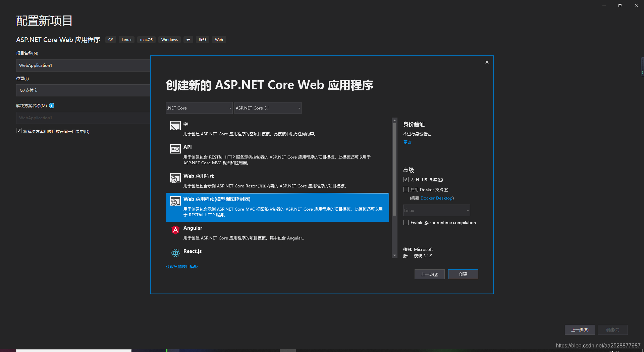The height and width of the screenshot is (352, 644).
Task: Select the React.js template title
Action: pyautogui.click(x=193, y=251)
